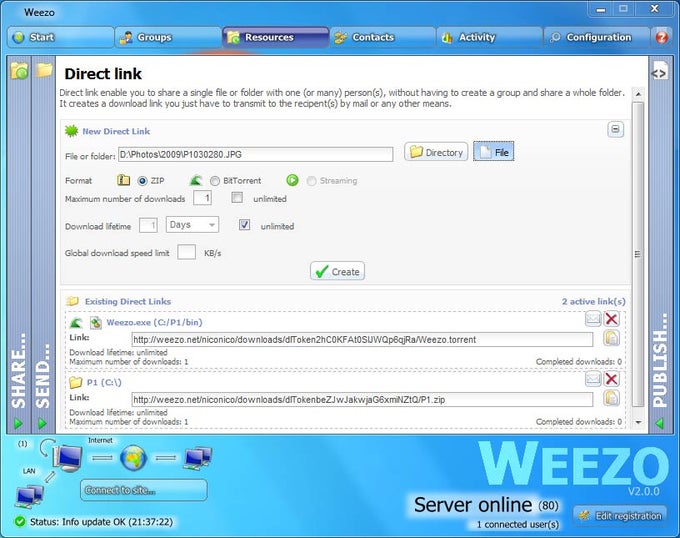
Task: Copy the P1.zip link to clipboard
Action: click(611, 398)
